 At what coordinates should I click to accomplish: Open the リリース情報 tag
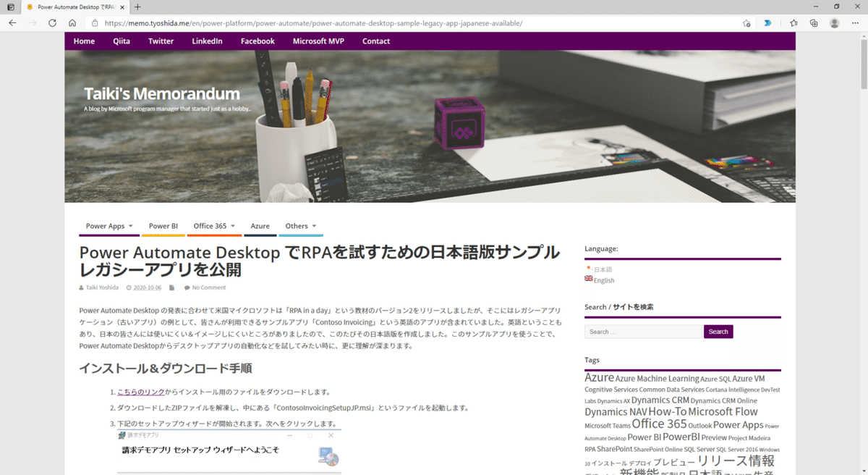click(x=736, y=461)
